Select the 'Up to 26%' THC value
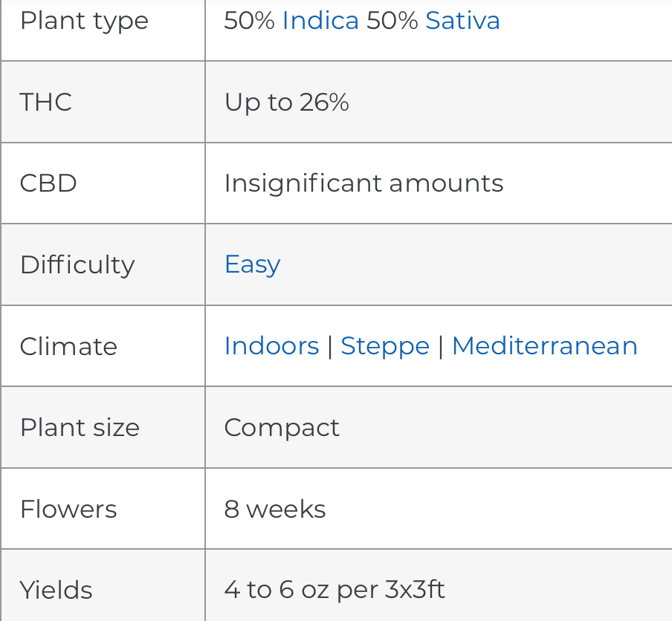Screen dimensions: 672x621 286,102
